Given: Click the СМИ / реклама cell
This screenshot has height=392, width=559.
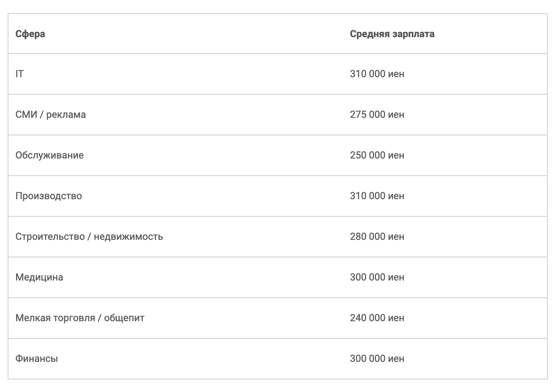Looking at the screenshot, I should coord(50,115).
